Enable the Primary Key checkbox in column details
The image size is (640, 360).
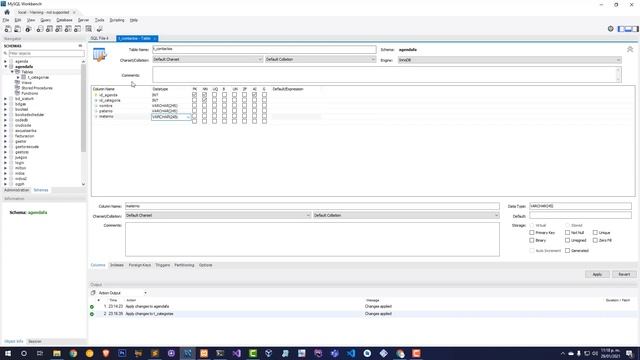click(532, 233)
